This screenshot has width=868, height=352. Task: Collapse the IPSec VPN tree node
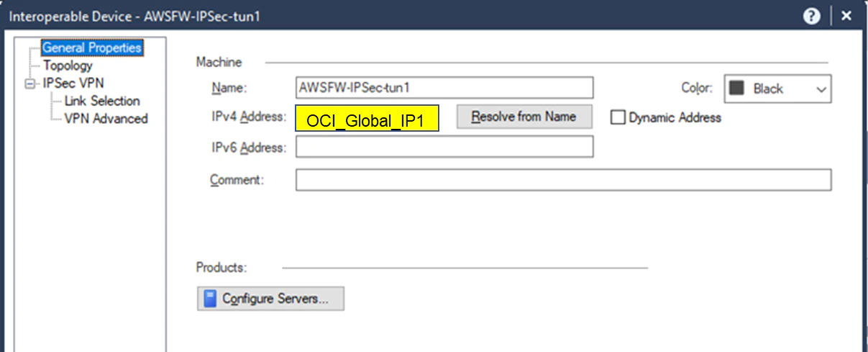point(29,84)
